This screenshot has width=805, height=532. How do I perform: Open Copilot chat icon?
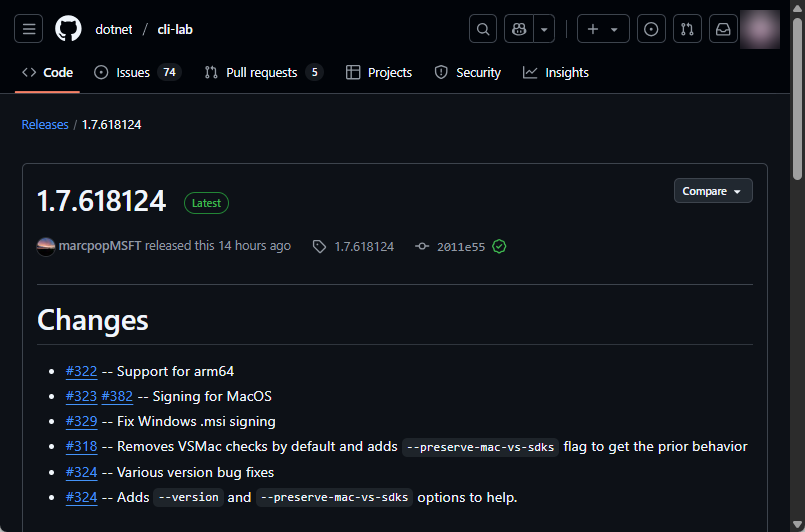[519, 29]
